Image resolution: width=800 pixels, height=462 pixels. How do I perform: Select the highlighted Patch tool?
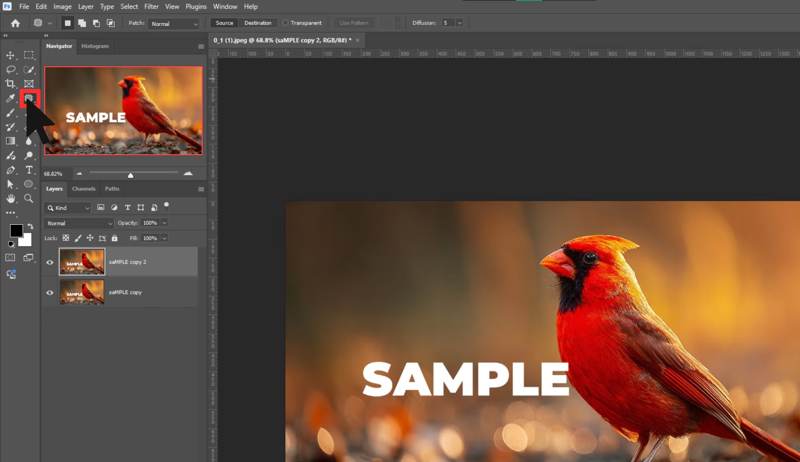point(29,99)
